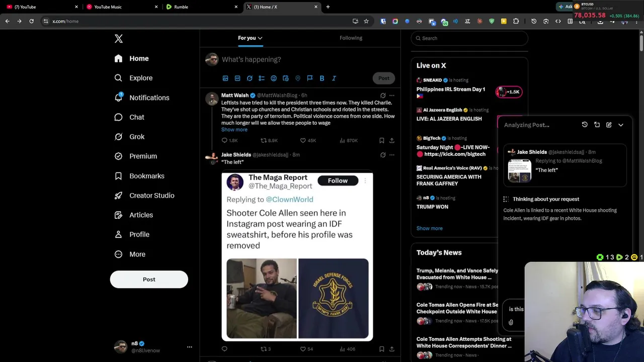The image size is (644, 362).
Task: Open Explore in sidebar
Action: [133, 78]
